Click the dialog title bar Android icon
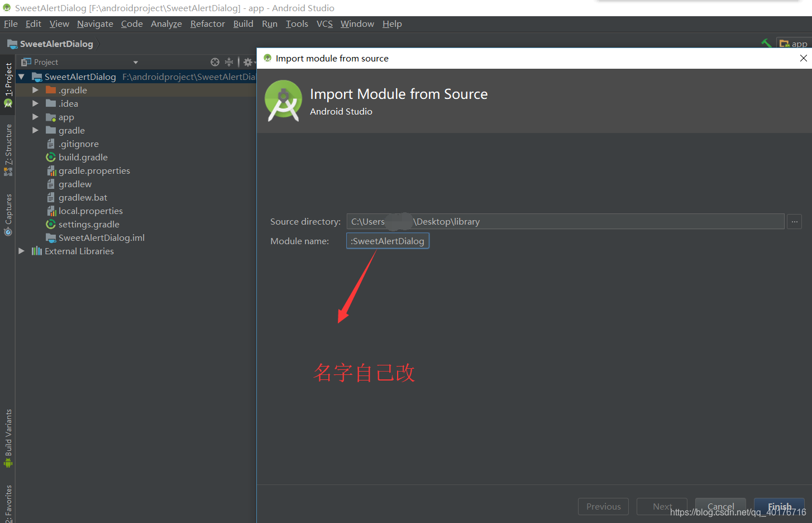 (x=268, y=58)
